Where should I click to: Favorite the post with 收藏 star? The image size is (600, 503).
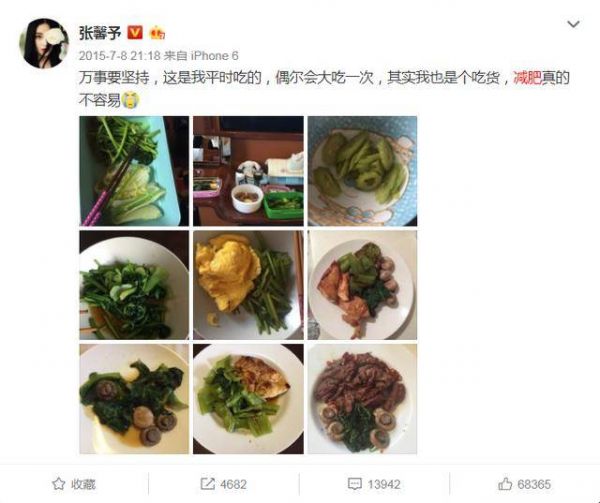(74, 484)
